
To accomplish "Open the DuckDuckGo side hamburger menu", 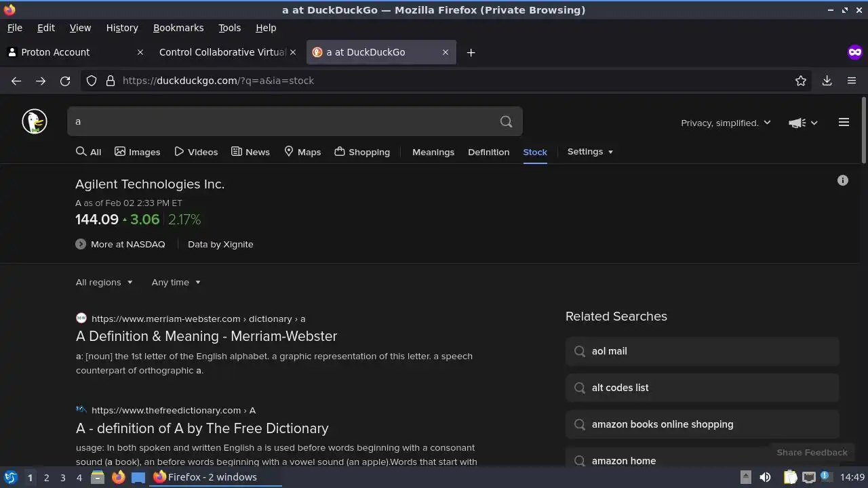I will 844,122.
